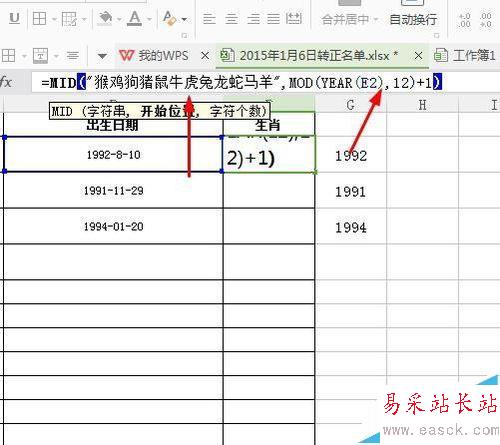Expand the borders dropdown arrow
The height and width of the screenshot is (445, 500).
(x=54, y=19)
